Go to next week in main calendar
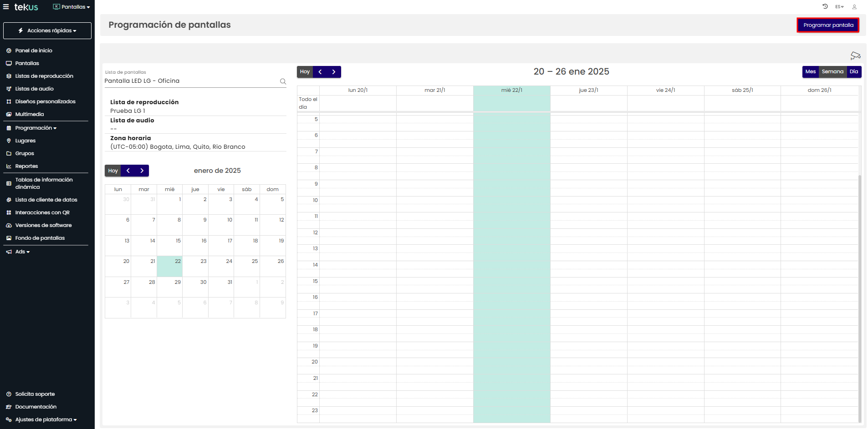The height and width of the screenshot is (429, 868). 334,72
